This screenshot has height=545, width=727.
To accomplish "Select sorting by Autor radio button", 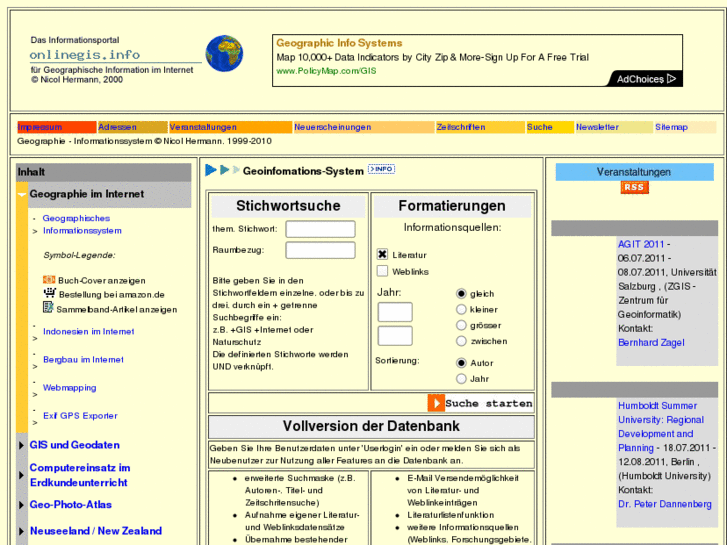I will pyautogui.click(x=461, y=363).
